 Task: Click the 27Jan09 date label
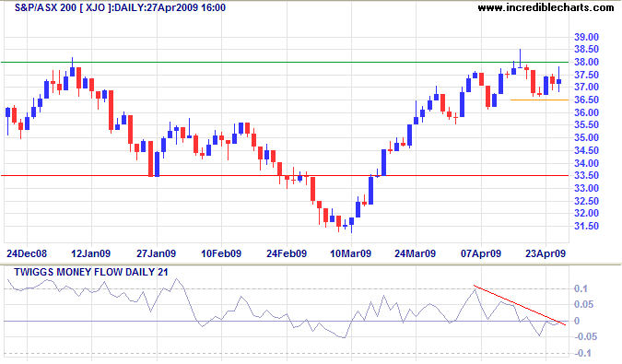(x=157, y=253)
